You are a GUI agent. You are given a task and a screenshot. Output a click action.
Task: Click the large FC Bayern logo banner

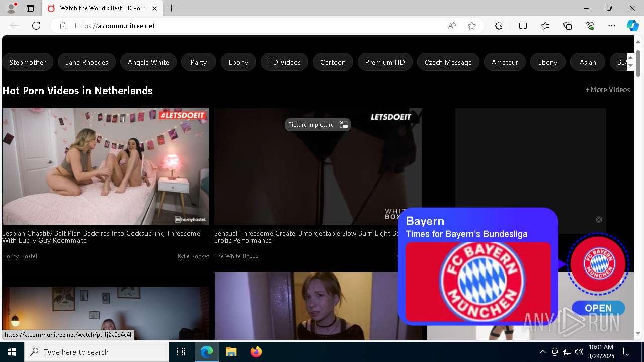coord(478,282)
